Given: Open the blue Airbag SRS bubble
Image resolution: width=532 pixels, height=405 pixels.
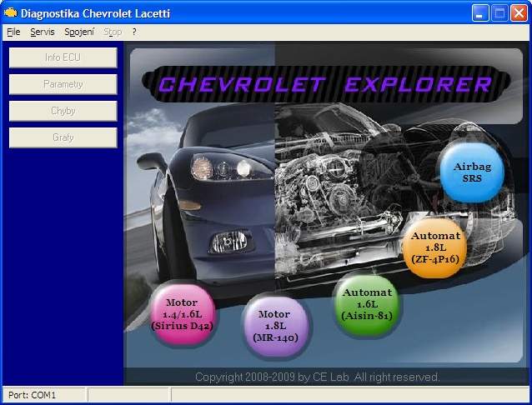Looking at the screenshot, I should (472, 172).
